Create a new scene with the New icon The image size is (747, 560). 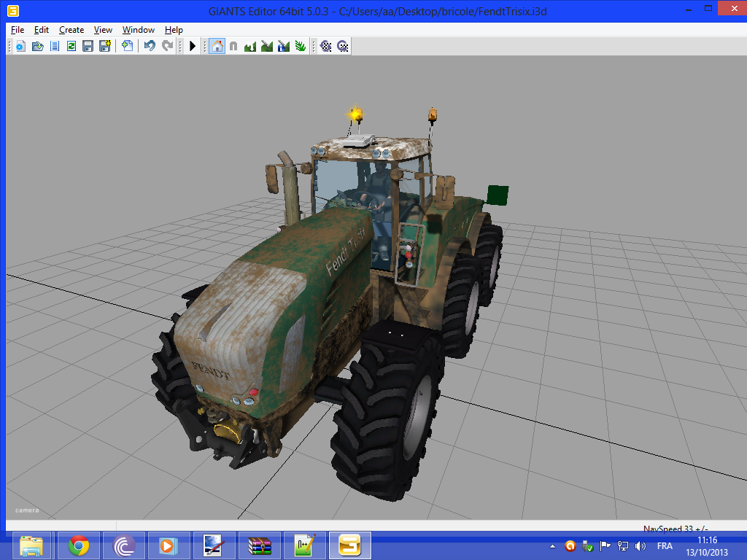[20, 46]
